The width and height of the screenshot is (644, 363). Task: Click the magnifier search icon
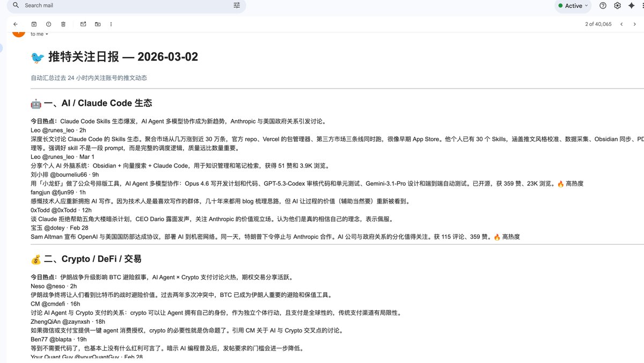[16, 5]
